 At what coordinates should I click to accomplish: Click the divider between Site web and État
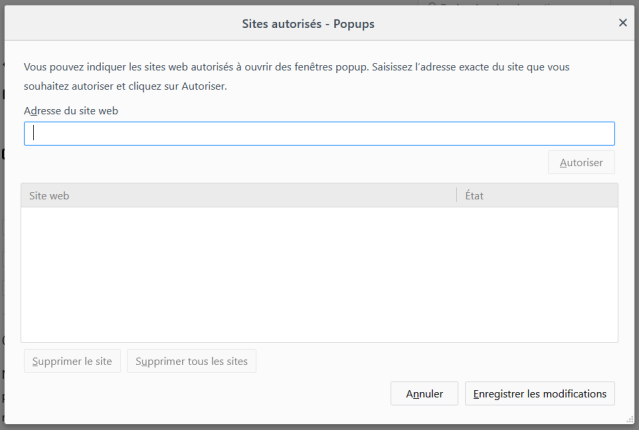[456, 195]
